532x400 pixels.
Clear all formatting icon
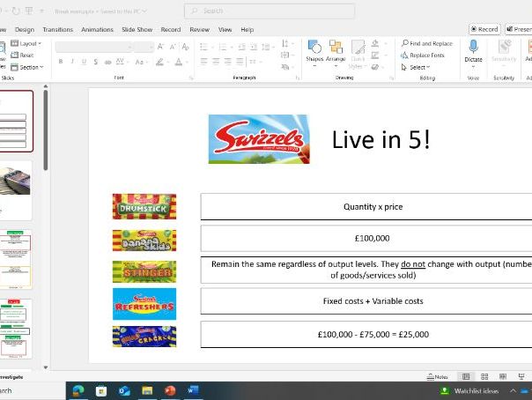(x=185, y=47)
